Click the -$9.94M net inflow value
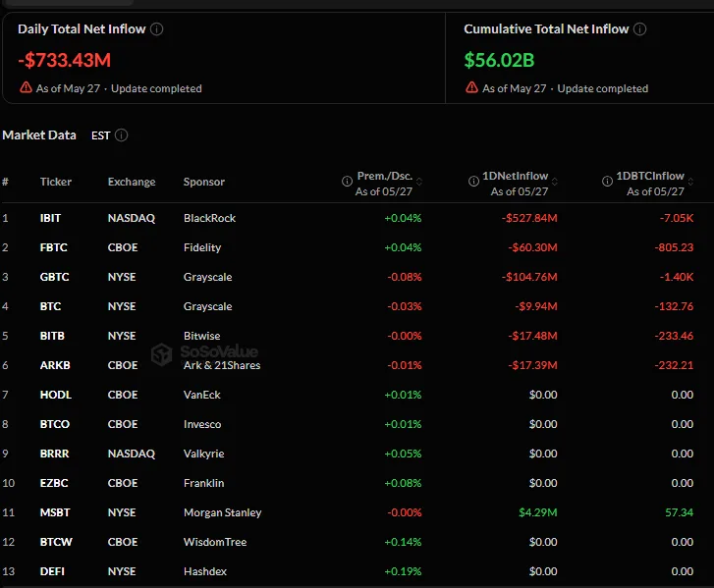Viewport: 714px width, 588px height. coord(536,306)
